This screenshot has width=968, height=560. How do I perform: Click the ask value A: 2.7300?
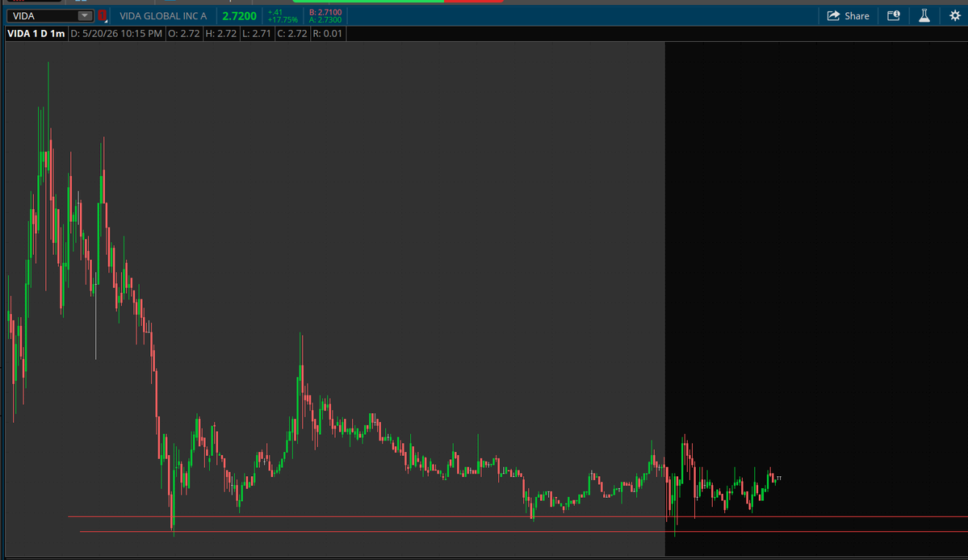pyautogui.click(x=325, y=19)
